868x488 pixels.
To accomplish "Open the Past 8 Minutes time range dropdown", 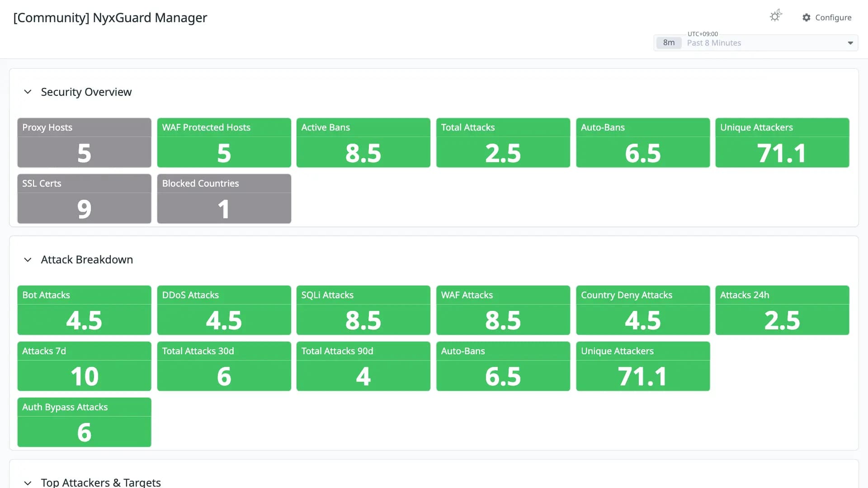I will pos(756,43).
